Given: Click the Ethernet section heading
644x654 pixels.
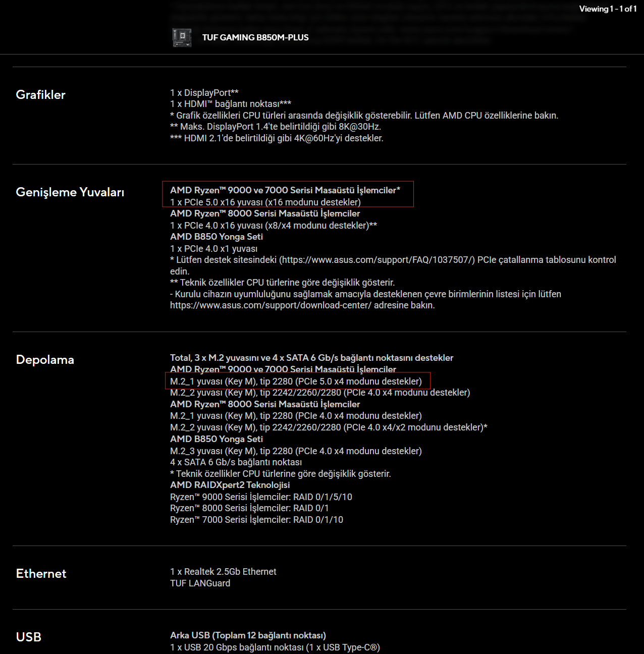Looking at the screenshot, I should [x=41, y=574].
